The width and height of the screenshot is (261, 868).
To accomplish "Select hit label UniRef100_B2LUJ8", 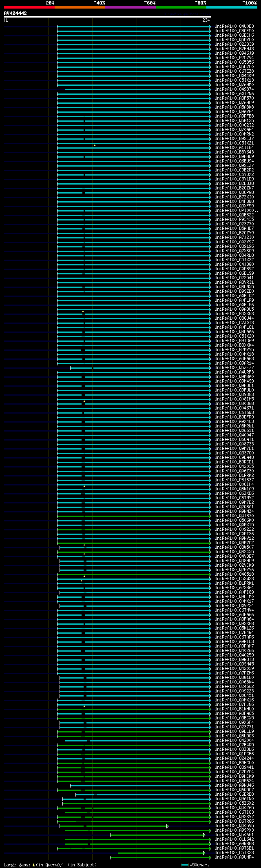I will (234, 183).
